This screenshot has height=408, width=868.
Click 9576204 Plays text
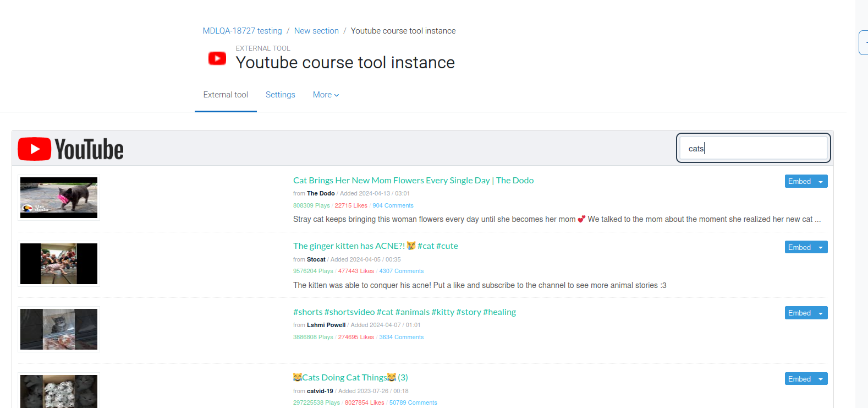coord(313,271)
